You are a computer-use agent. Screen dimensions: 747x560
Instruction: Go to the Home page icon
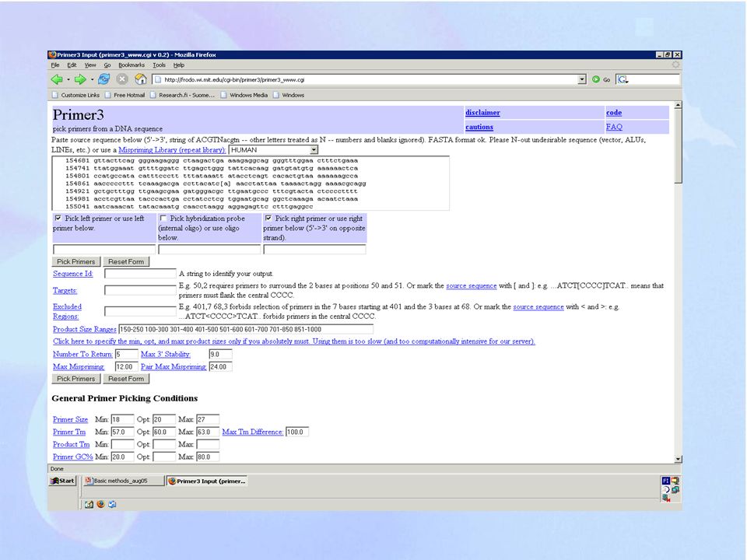[x=141, y=79]
